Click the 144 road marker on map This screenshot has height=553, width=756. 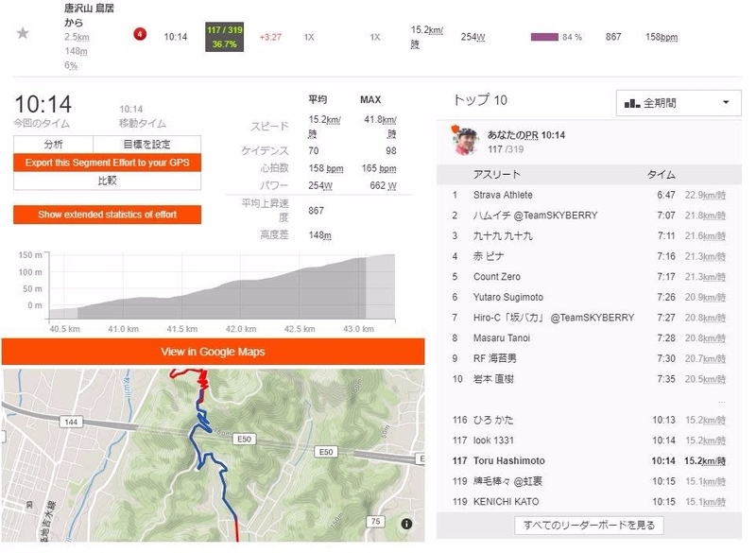[x=71, y=422]
